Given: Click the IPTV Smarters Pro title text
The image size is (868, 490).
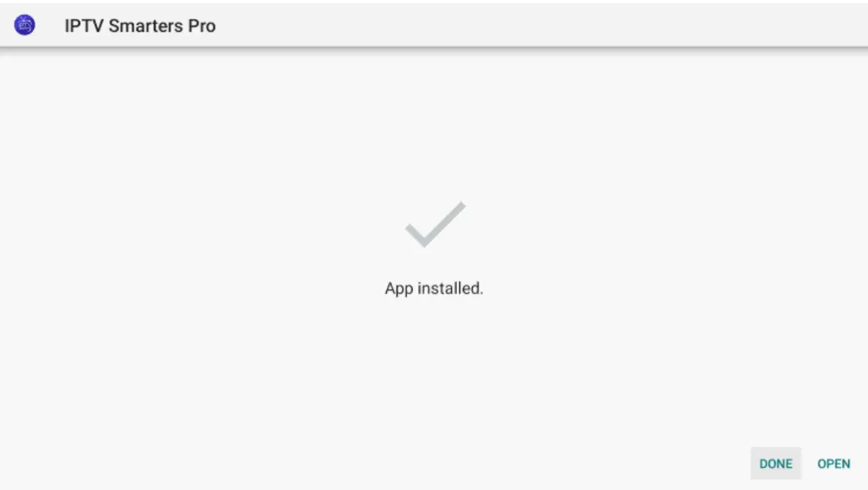Looking at the screenshot, I should [x=140, y=26].
